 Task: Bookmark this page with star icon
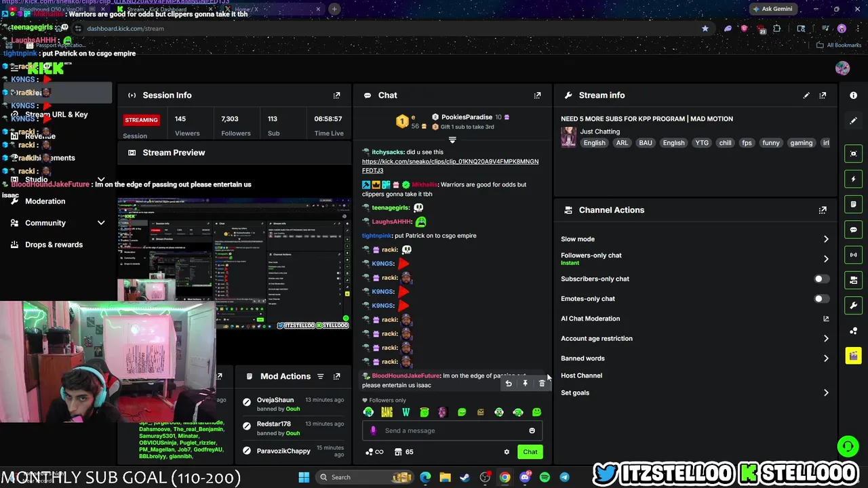705,28
